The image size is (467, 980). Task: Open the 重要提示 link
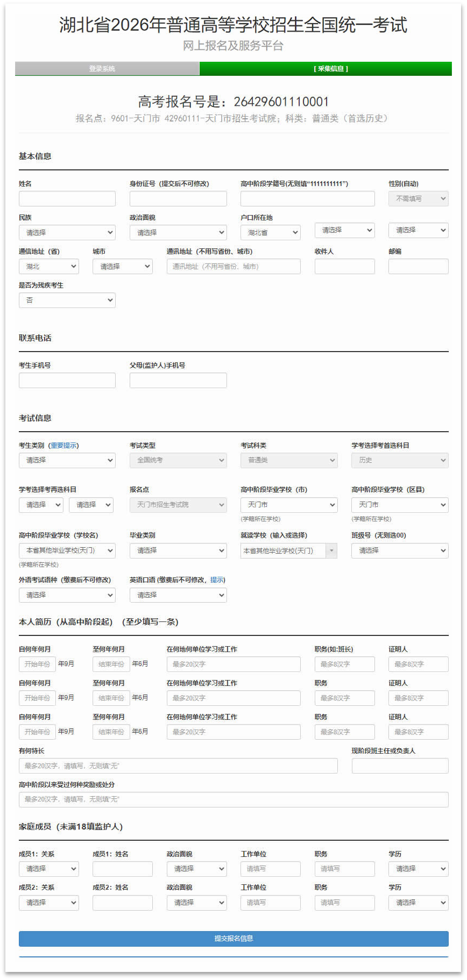pyautogui.click(x=63, y=446)
